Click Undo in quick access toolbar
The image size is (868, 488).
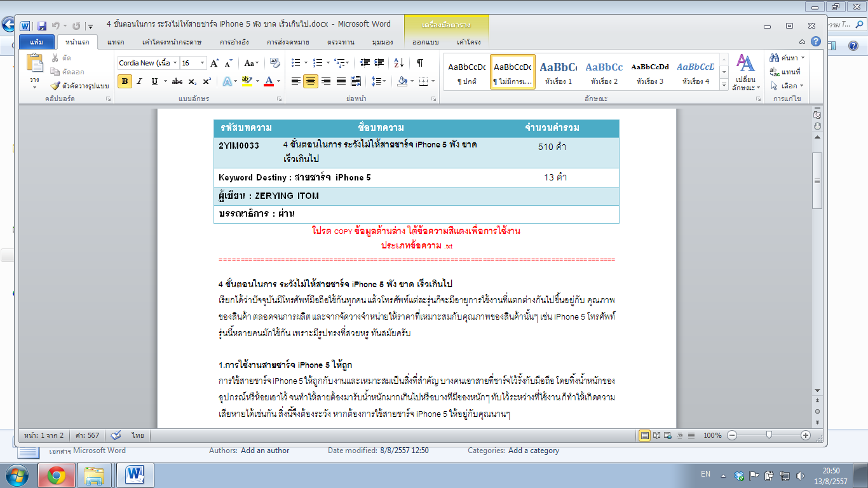click(56, 26)
